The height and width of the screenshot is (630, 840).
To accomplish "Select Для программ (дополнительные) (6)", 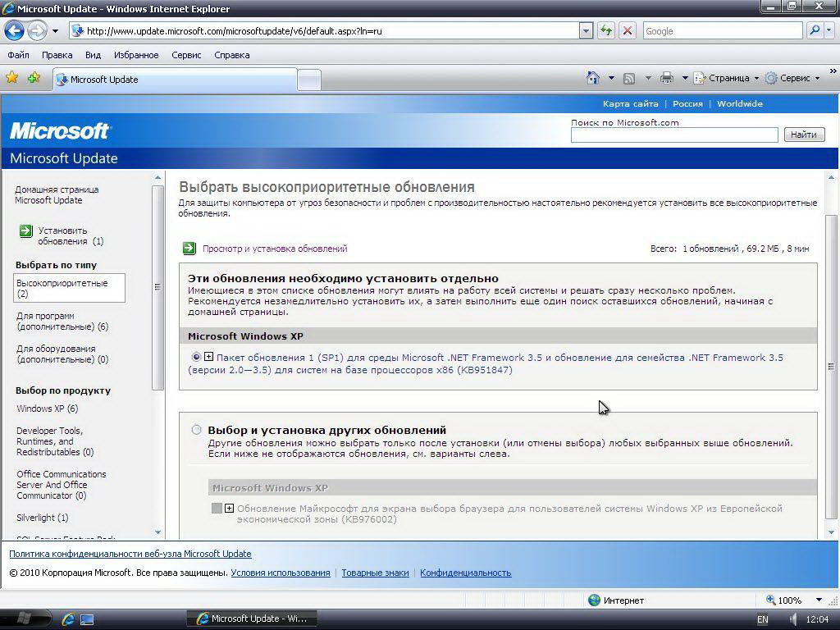I will tap(62, 322).
